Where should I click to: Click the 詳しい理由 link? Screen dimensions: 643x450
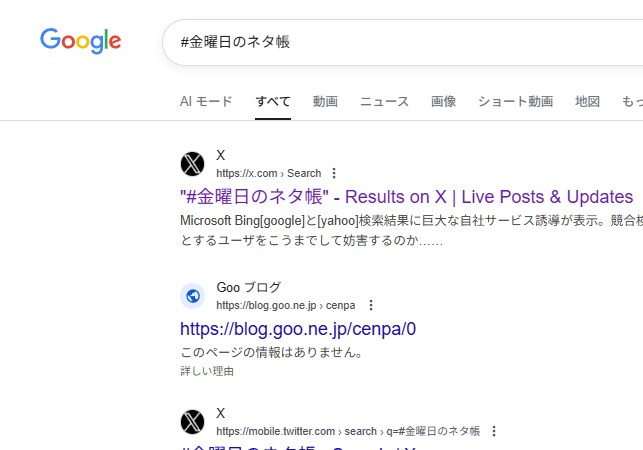click(207, 371)
